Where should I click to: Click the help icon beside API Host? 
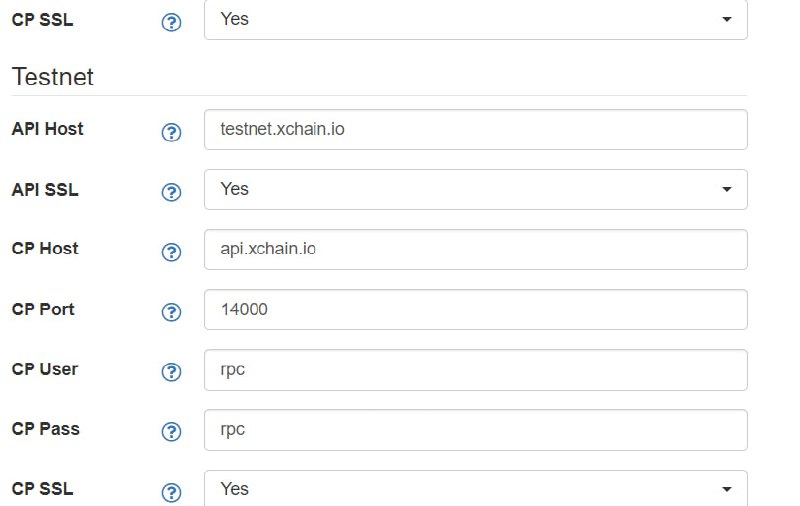click(x=171, y=133)
